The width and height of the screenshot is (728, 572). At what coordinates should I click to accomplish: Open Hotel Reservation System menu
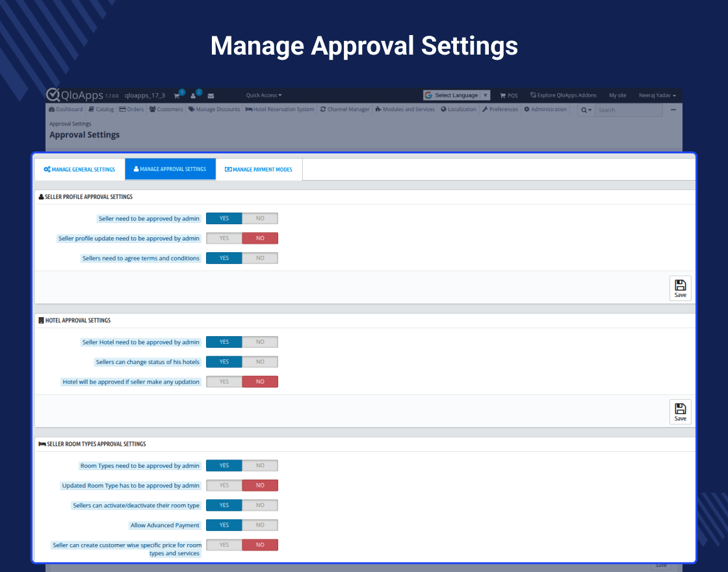(x=280, y=110)
